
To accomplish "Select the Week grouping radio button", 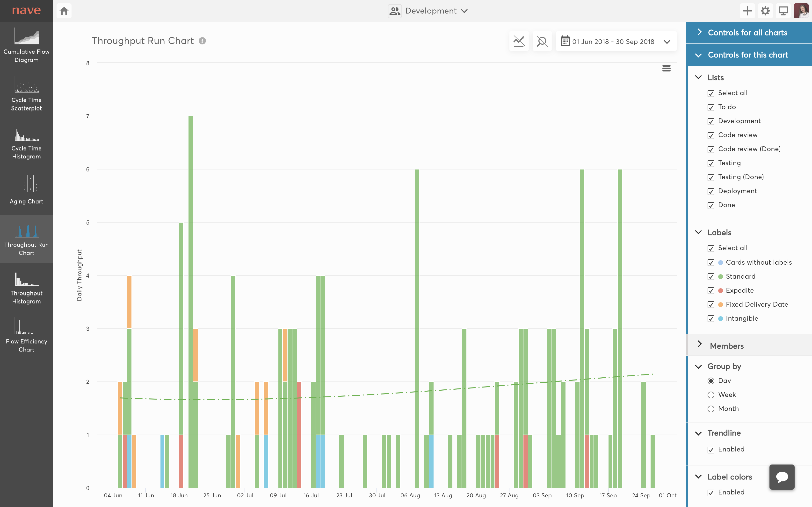I will (x=711, y=395).
